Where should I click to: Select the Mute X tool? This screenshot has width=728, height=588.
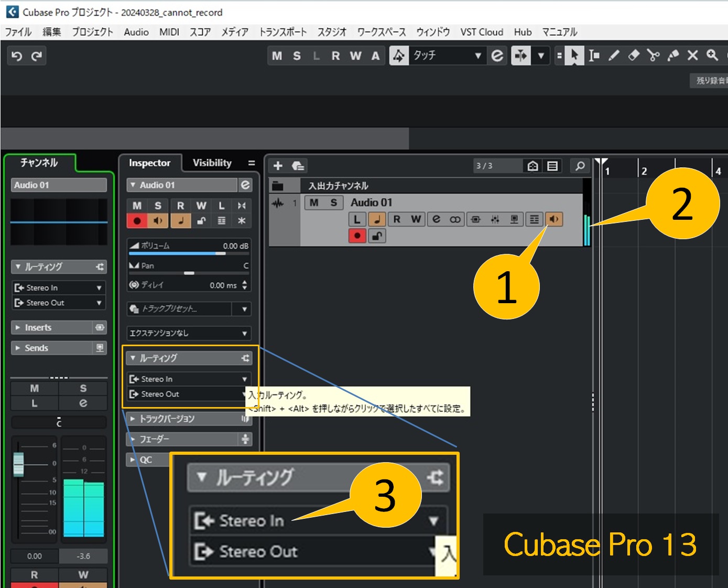[x=692, y=56]
